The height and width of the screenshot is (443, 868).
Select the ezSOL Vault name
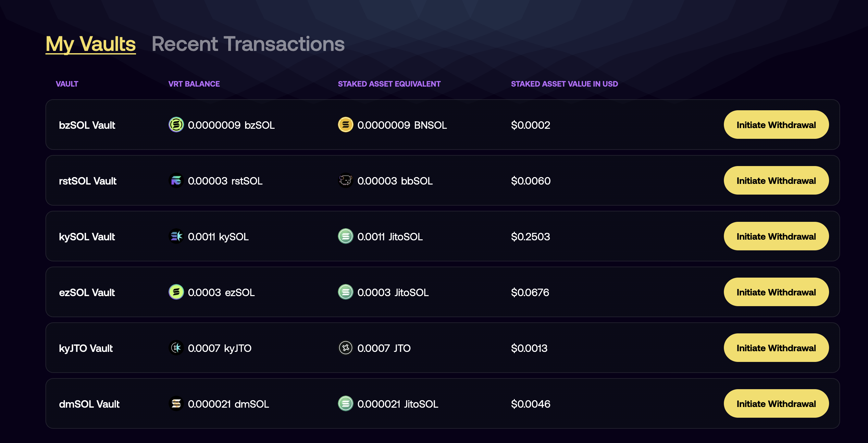87,293
